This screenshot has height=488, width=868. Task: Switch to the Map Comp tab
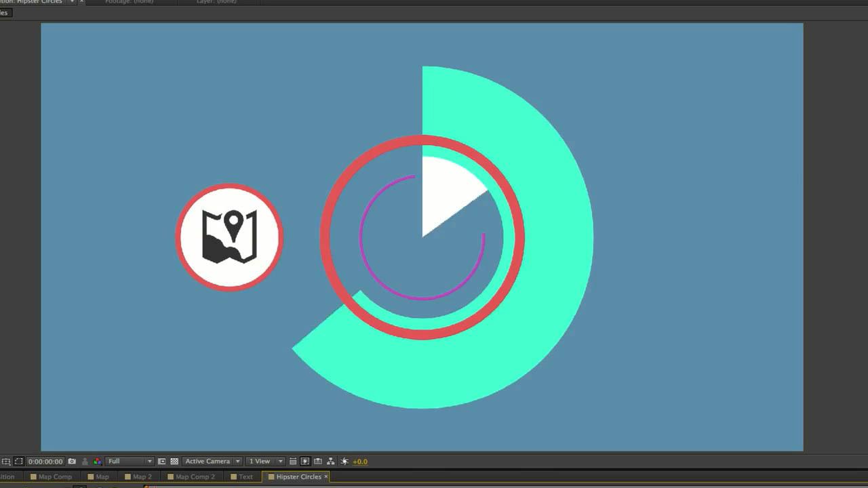pos(52,476)
